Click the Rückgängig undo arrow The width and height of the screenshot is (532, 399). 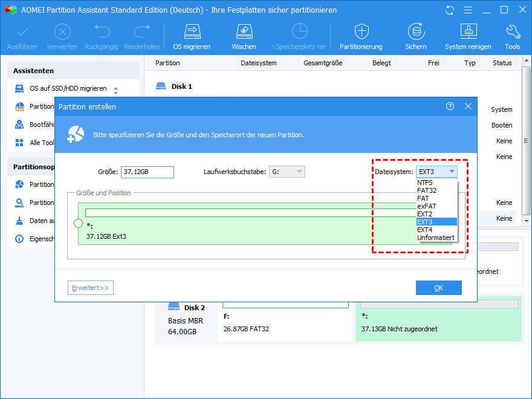click(x=102, y=31)
